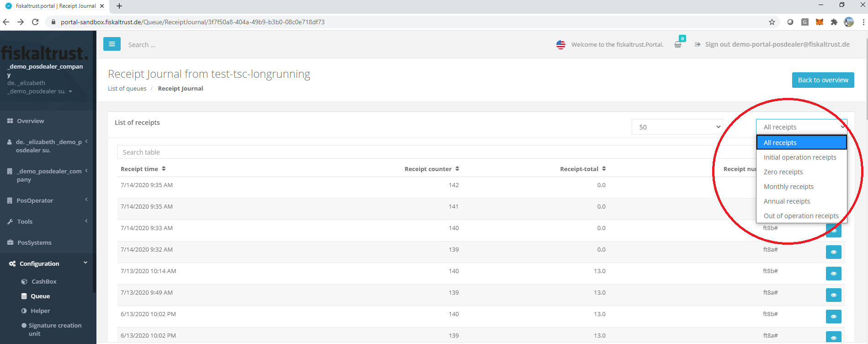
Task: Click the sign out arrow icon
Action: (698, 44)
